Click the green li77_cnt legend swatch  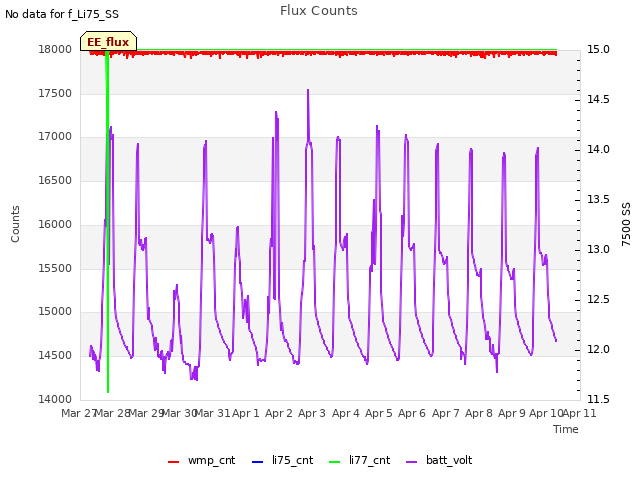pyautogui.click(x=335, y=462)
